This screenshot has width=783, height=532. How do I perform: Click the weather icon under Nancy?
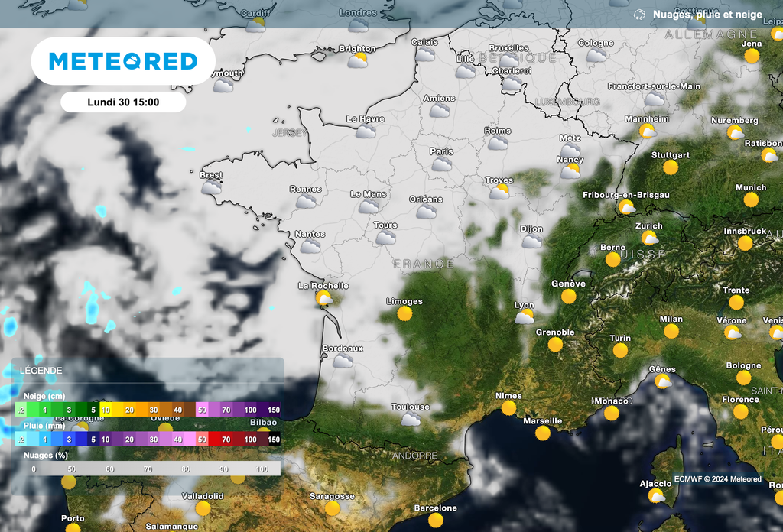tap(570, 172)
